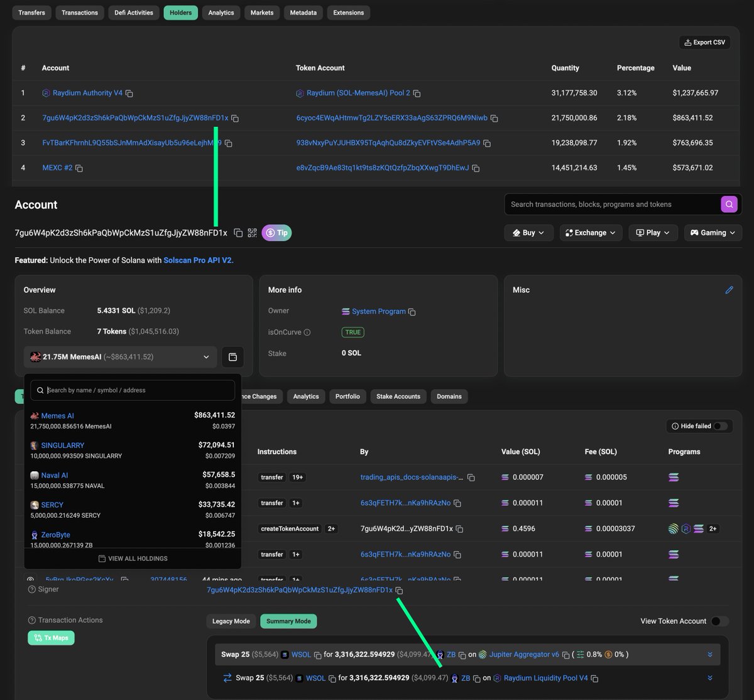
Task: Copy the account address under Account heading
Action: tap(238, 233)
